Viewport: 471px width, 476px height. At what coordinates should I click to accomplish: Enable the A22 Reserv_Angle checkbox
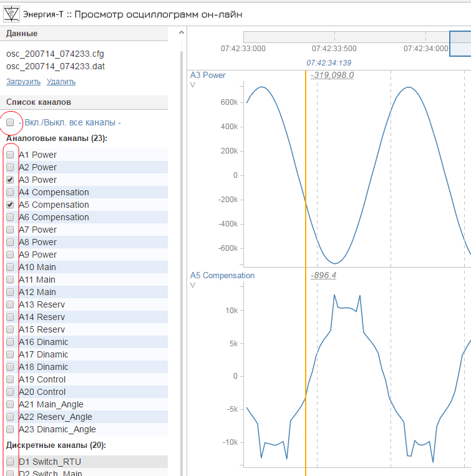(10, 417)
